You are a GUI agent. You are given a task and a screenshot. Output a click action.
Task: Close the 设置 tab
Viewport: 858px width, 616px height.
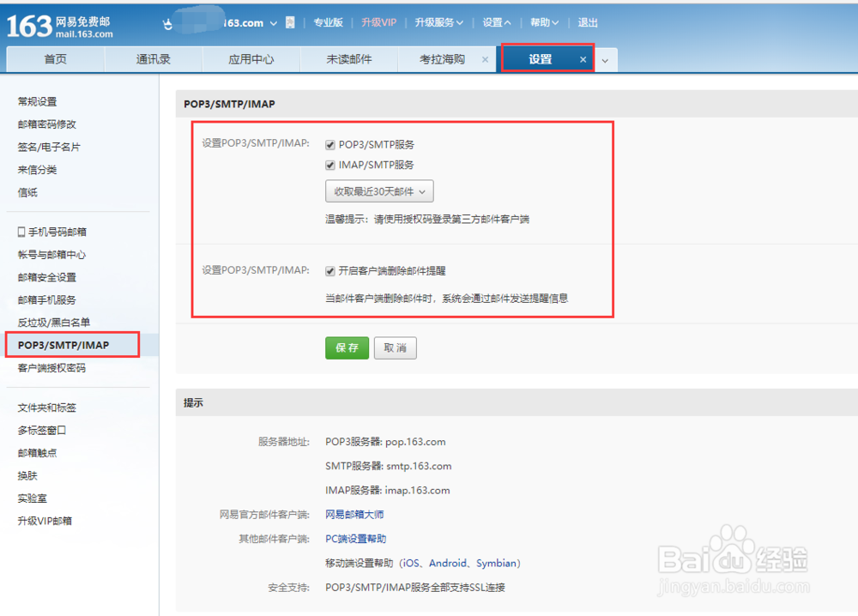[x=583, y=59]
